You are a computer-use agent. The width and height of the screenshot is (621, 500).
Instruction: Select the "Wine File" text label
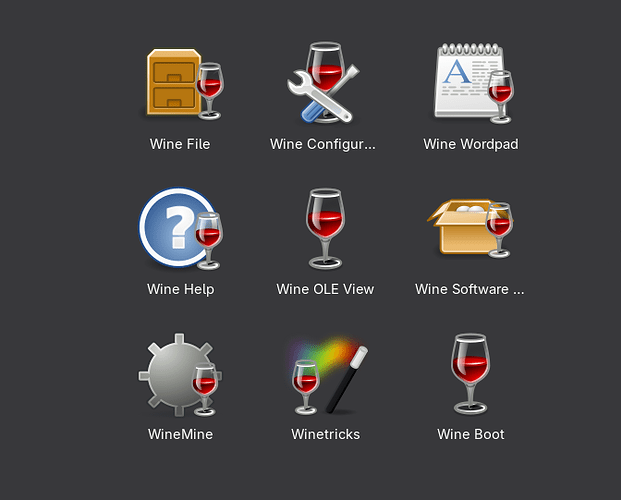[x=180, y=144]
